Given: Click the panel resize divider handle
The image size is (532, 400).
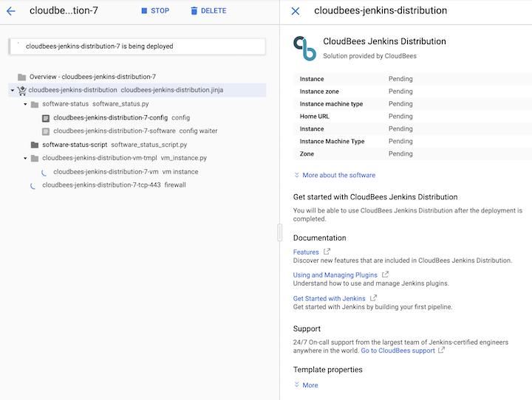Looking at the screenshot, I should [279, 232].
